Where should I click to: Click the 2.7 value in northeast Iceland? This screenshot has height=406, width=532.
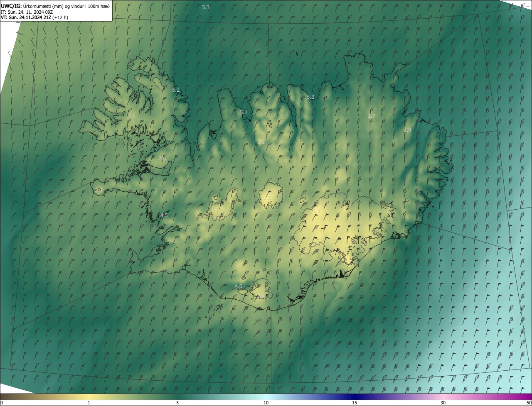click(x=372, y=116)
